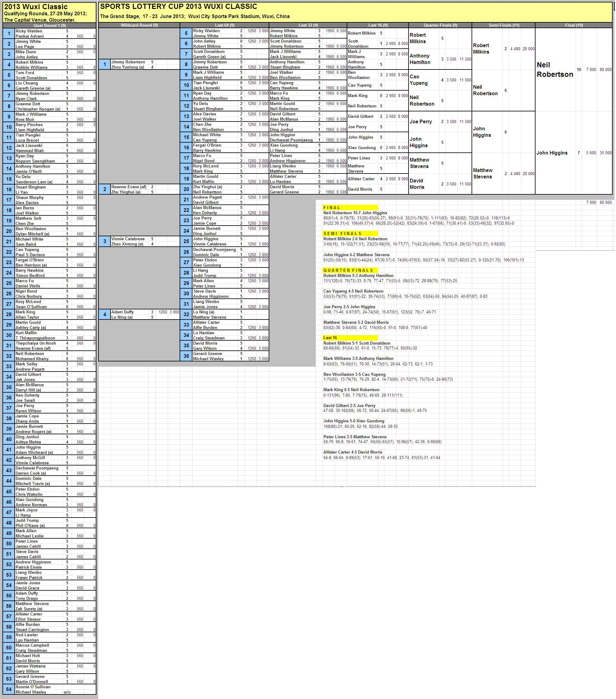Select qualifying match number 32 cell
The height and width of the screenshot is (699, 616).
(x=9, y=356)
